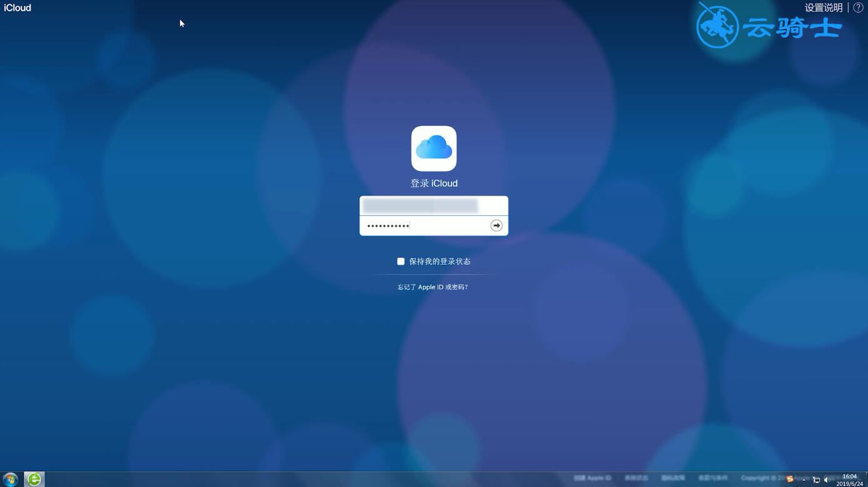The height and width of the screenshot is (487, 868).
Task: Focus the Apple ID input field
Action: click(x=434, y=206)
